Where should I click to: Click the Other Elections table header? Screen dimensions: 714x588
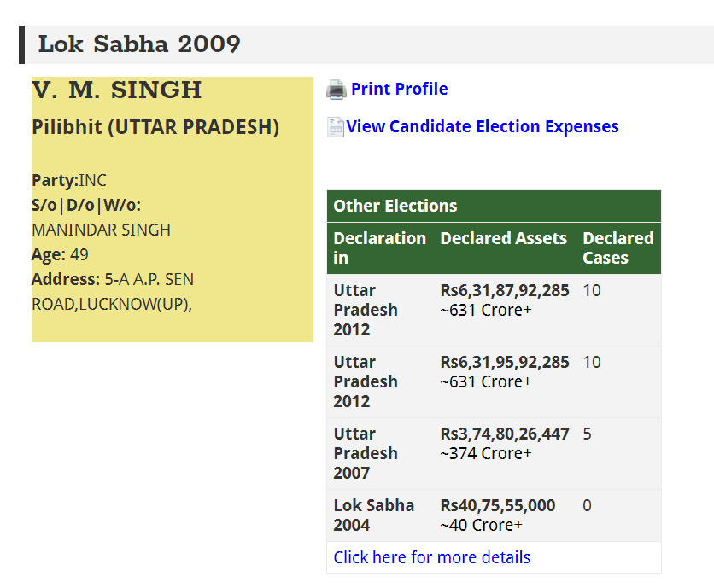tap(395, 206)
